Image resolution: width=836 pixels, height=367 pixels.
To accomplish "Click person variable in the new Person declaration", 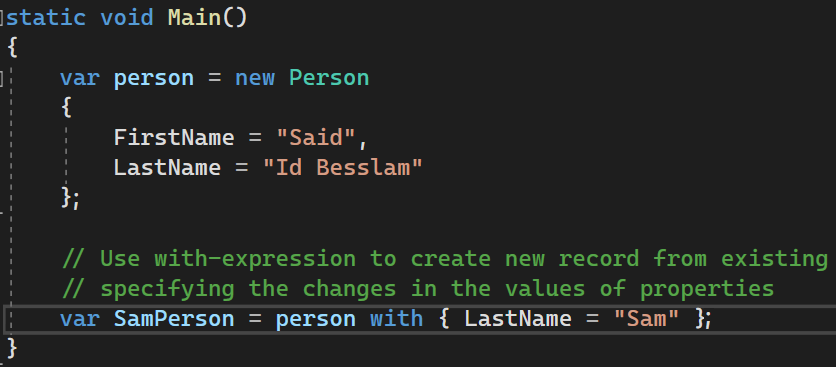I will [x=154, y=78].
